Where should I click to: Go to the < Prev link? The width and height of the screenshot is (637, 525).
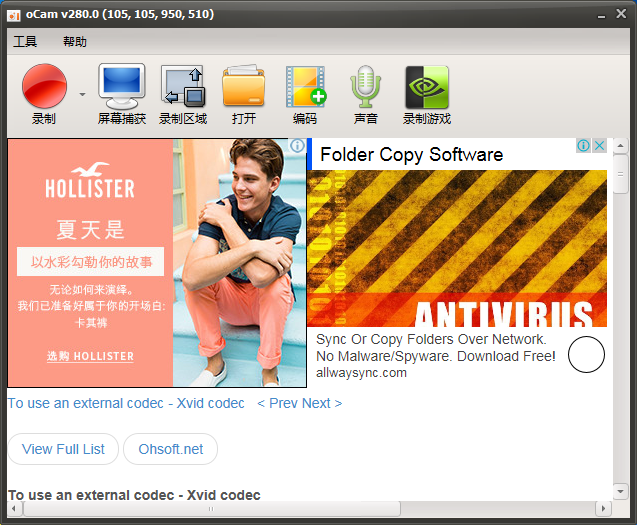(x=277, y=403)
